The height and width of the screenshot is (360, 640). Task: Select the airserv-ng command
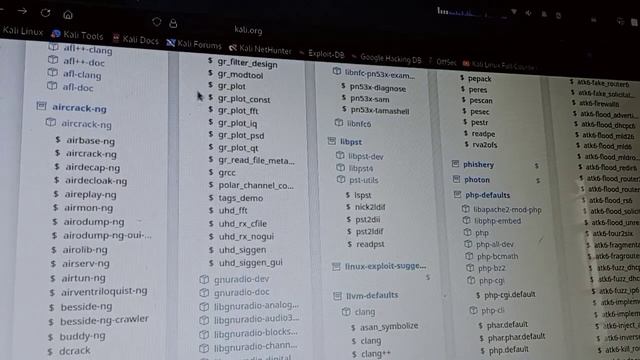(x=86, y=263)
